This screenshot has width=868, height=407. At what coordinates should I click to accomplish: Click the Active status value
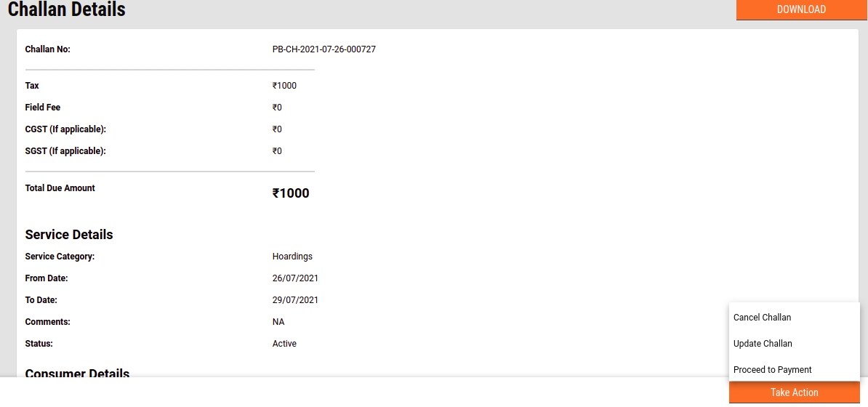point(284,344)
